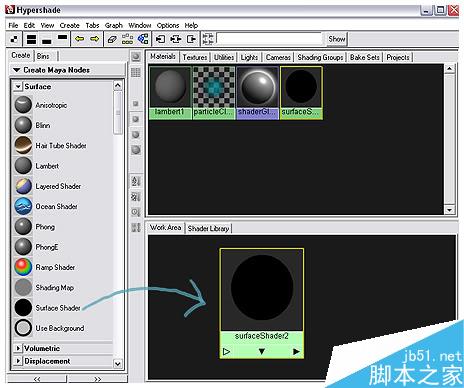Image resolution: width=464 pixels, height=388 pixels.
Task: Create a Hair Tube Shader node
Action: click(50, 145)
